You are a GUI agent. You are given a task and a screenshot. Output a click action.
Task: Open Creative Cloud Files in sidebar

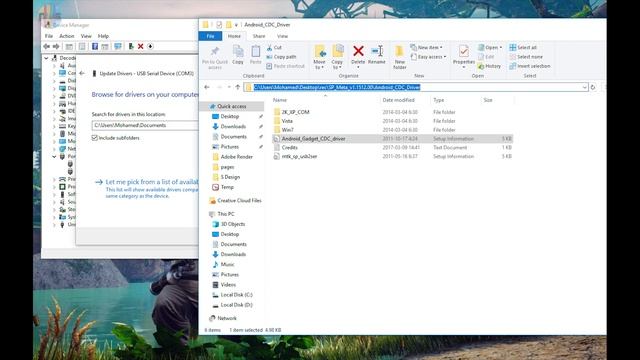[239, 201]
